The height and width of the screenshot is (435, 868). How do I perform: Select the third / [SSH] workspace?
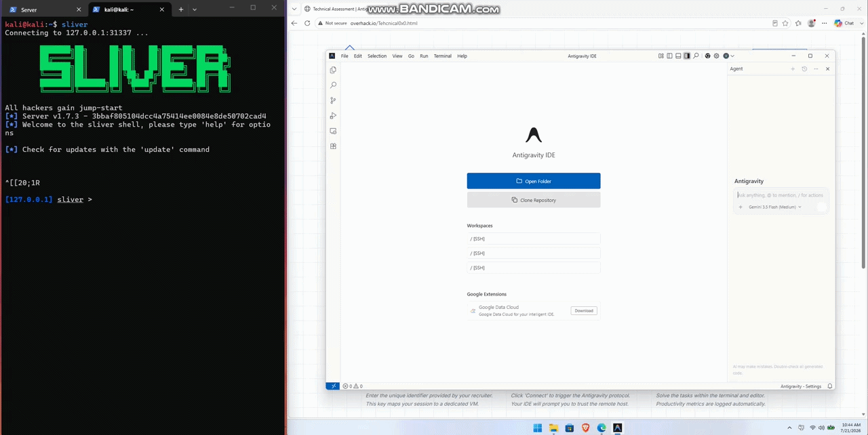534,268
